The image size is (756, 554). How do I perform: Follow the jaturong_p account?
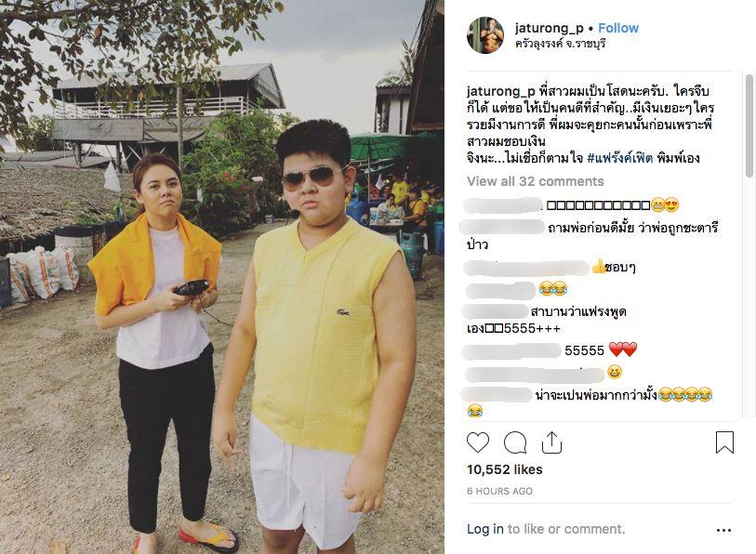(x=618, y=28)
